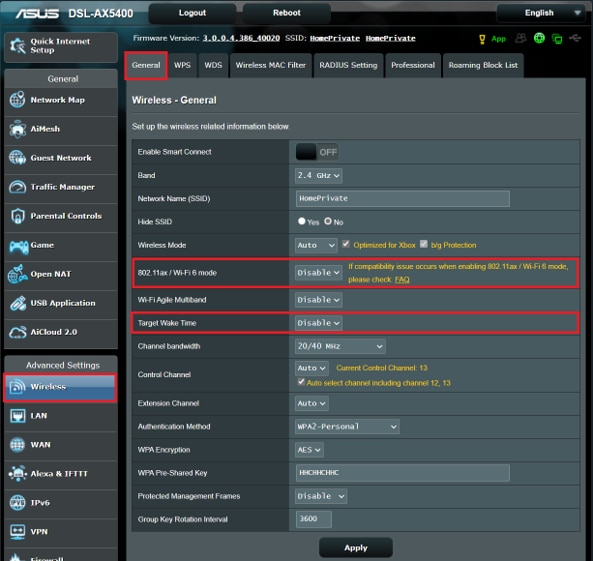The height and width of the screenshot is (561, 593).
Task: Click the green client devices status icon
Action: tap(557, 39)
